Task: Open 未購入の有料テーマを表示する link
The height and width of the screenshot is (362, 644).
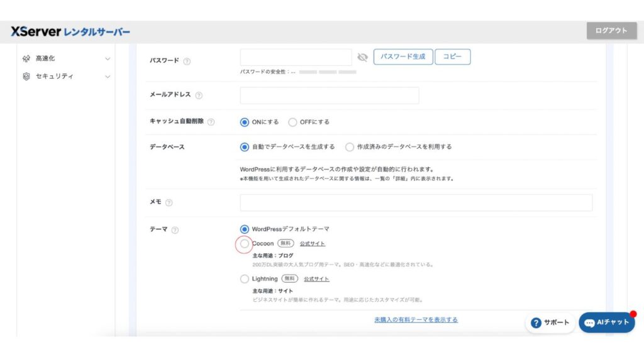Action: tap(416, 319)
